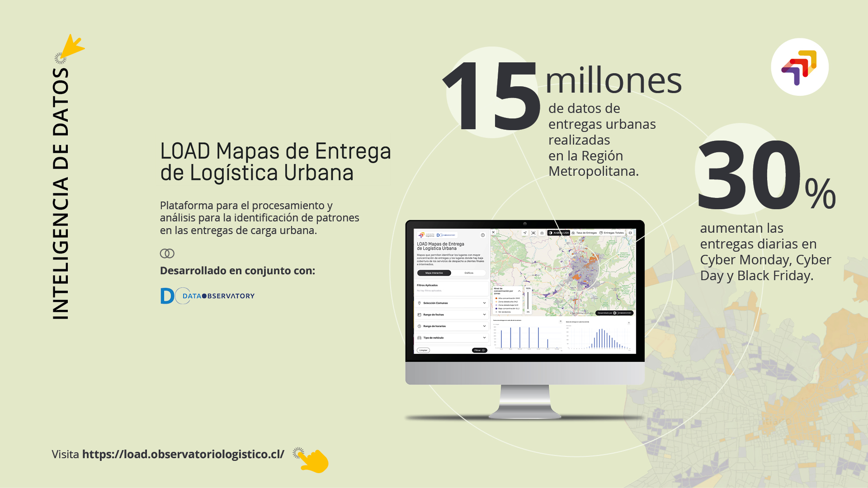Screen dimensions: 868x488
Task: Collapse the Nivel de concentración legend
Action: click(x=519, y=291)
